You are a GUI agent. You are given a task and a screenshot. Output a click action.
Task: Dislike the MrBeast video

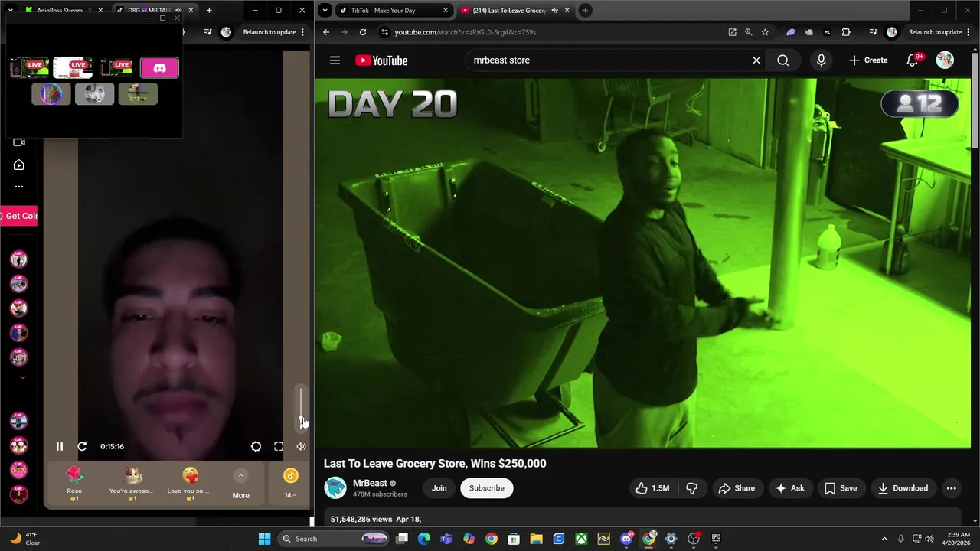coord(691,488)
